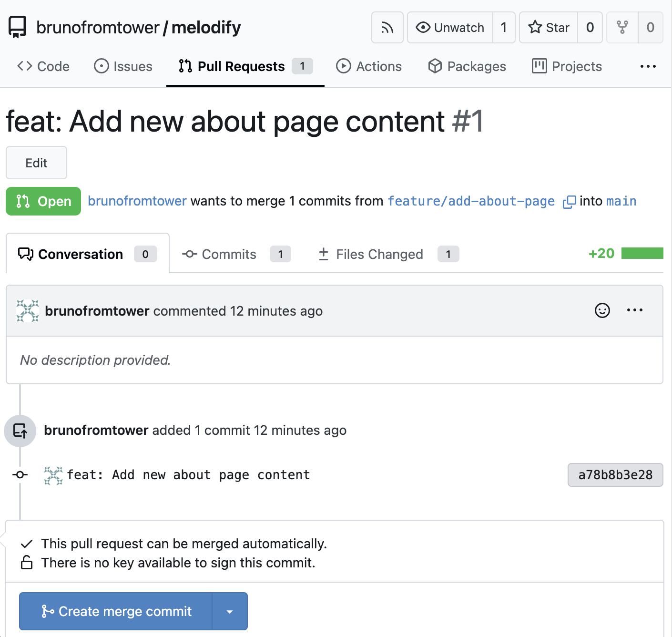Add an emoji reaction to the comment
Screen dimensions: 672x637
602,310
